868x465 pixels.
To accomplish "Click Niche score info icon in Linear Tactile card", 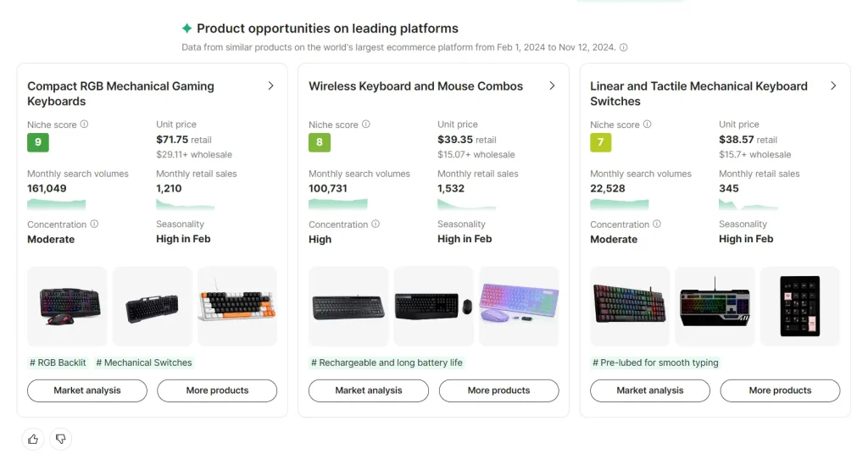I will [x=647, y=125].
